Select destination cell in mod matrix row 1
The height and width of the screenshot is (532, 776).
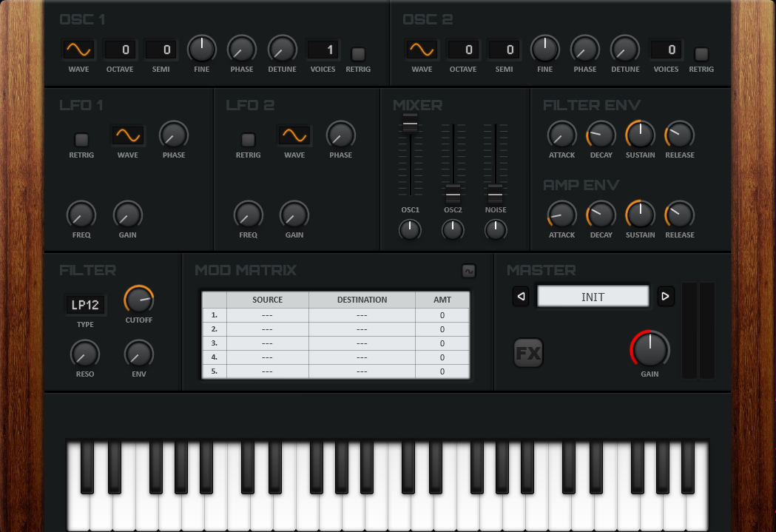(x=362, y=315)
